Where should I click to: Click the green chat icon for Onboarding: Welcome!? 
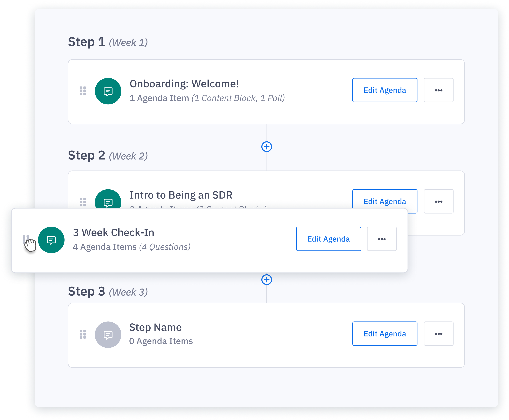click(x=108, y=91)
